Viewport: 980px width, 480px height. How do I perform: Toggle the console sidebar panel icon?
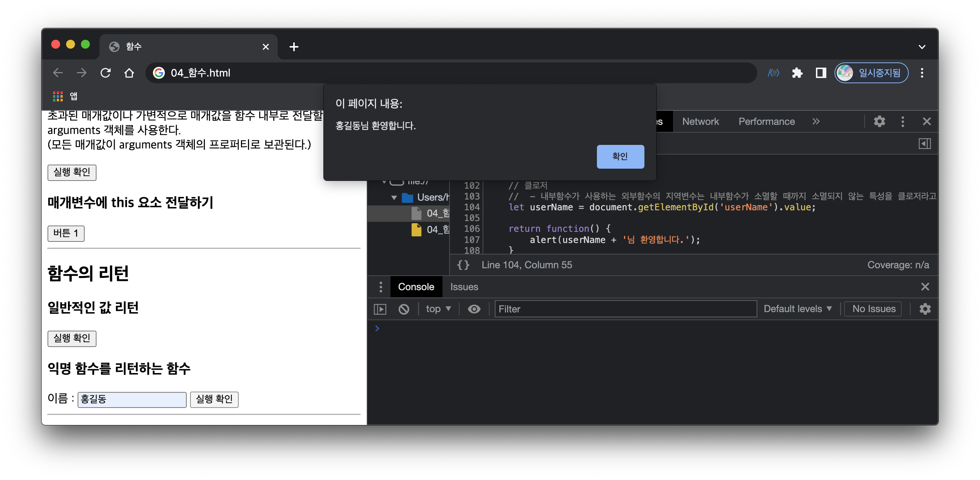[380, 309]
